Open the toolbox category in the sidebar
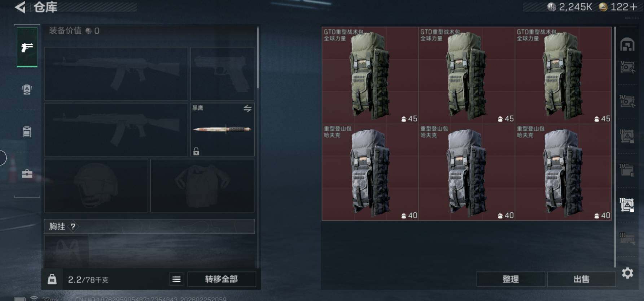Viewport: 644px width, 301px height. 27,174
